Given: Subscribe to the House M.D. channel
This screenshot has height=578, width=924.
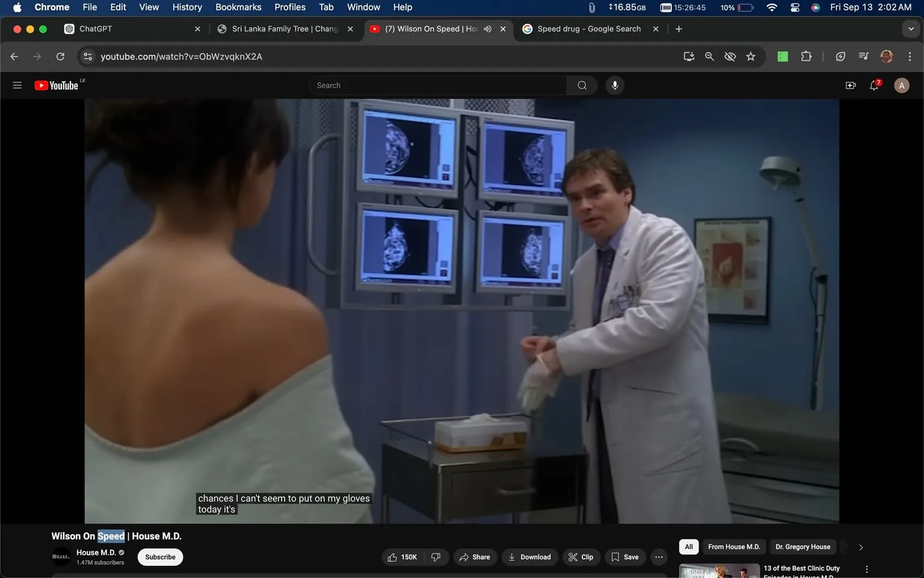Looking at the screenshot, I should pos(159,557).
